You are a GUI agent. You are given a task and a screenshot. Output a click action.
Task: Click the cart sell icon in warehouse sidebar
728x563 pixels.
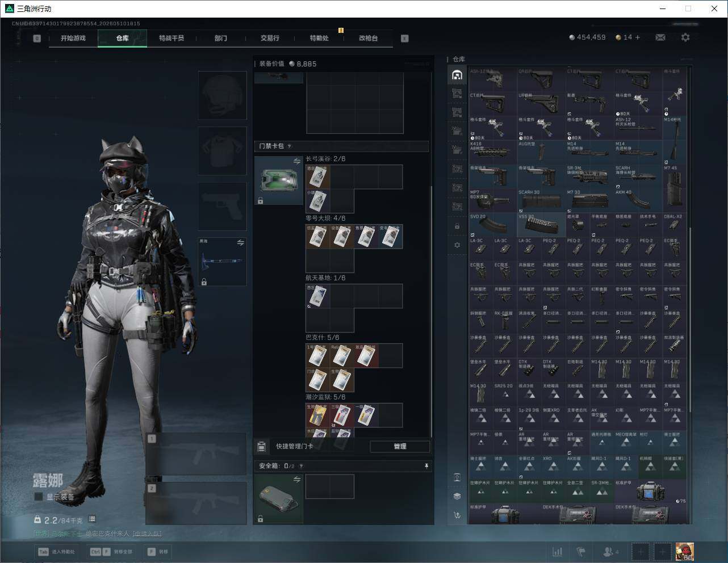(x=457, y=515)
